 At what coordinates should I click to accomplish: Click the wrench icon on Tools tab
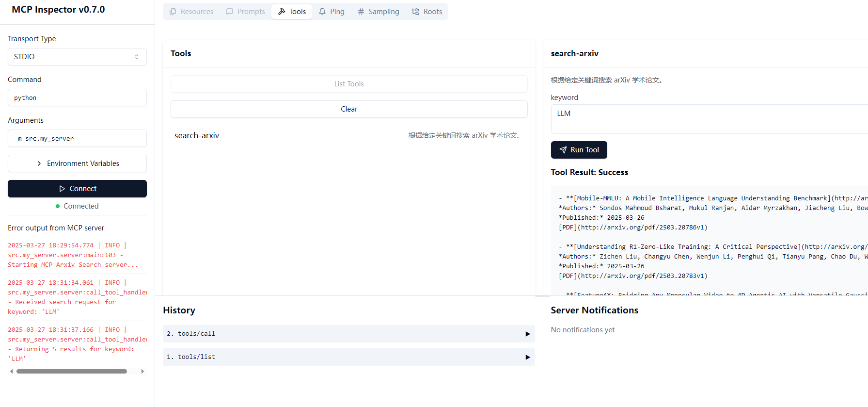point(282,12)
